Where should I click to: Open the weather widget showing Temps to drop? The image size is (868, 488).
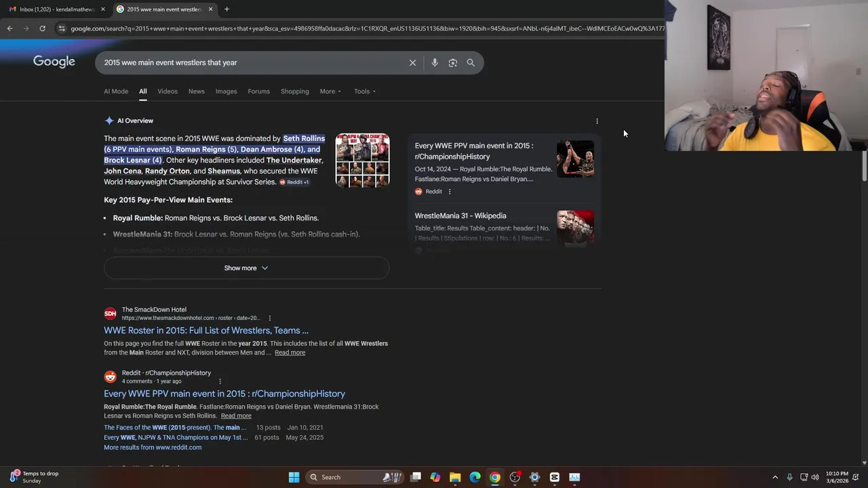point(34,477)
